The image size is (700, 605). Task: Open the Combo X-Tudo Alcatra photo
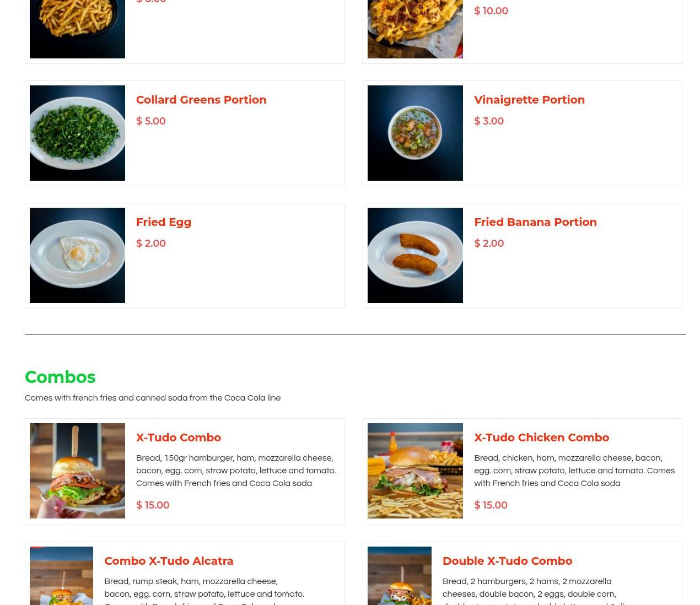coord(61,576)
